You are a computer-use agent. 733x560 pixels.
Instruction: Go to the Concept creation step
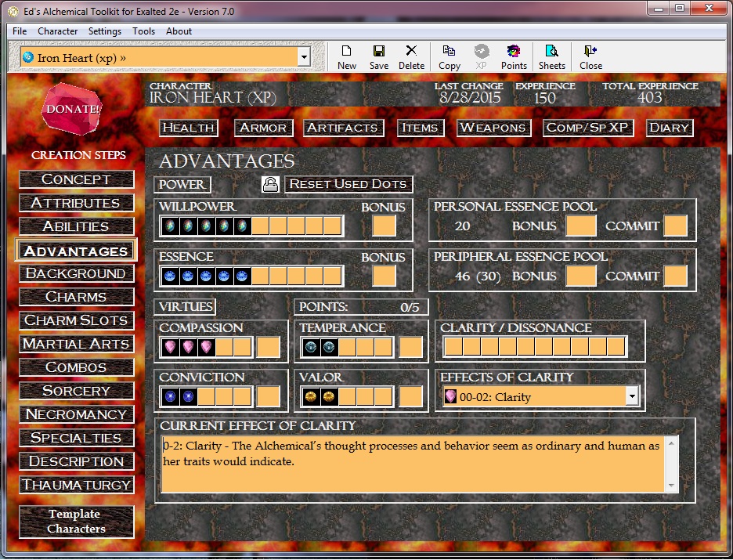pyautogui.click(x=76, y=179)
